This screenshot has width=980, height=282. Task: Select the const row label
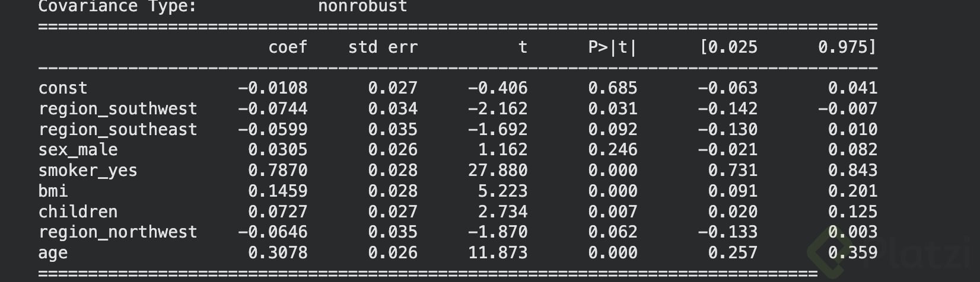pyautogui.click(x=63, y=88)
